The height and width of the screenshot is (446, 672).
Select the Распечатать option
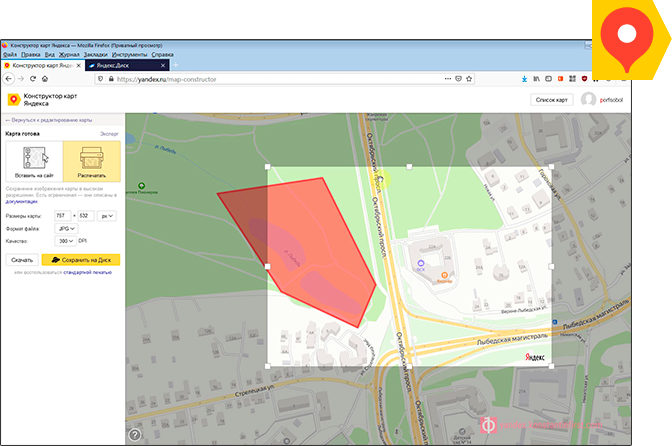tap(92, 162)
